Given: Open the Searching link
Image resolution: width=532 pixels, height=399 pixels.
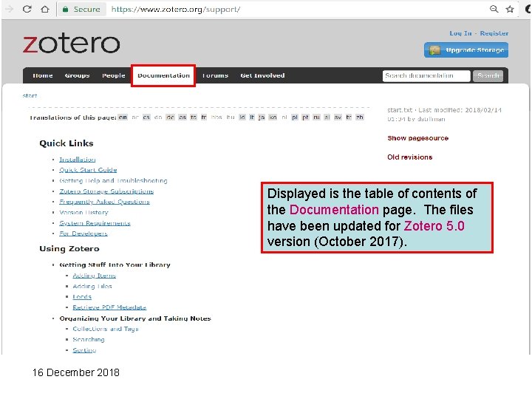Looking at the screenshot, I should [x=89, y=339].
